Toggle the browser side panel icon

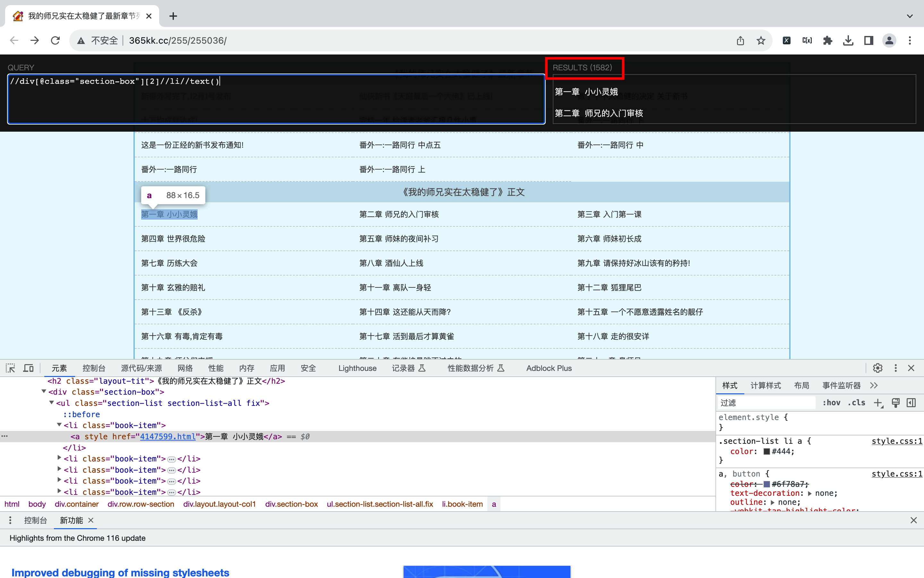tap(868, 40)
